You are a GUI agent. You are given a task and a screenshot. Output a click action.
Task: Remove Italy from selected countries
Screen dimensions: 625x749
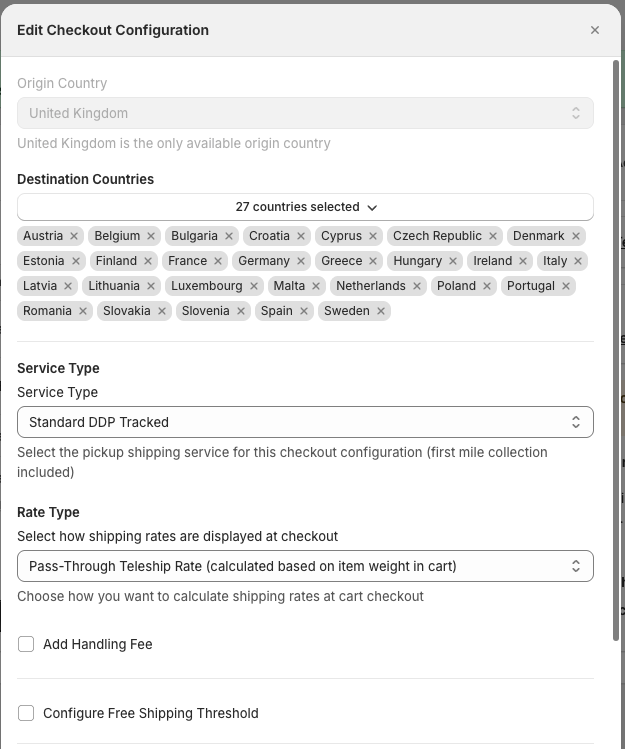tap(578, 261)
